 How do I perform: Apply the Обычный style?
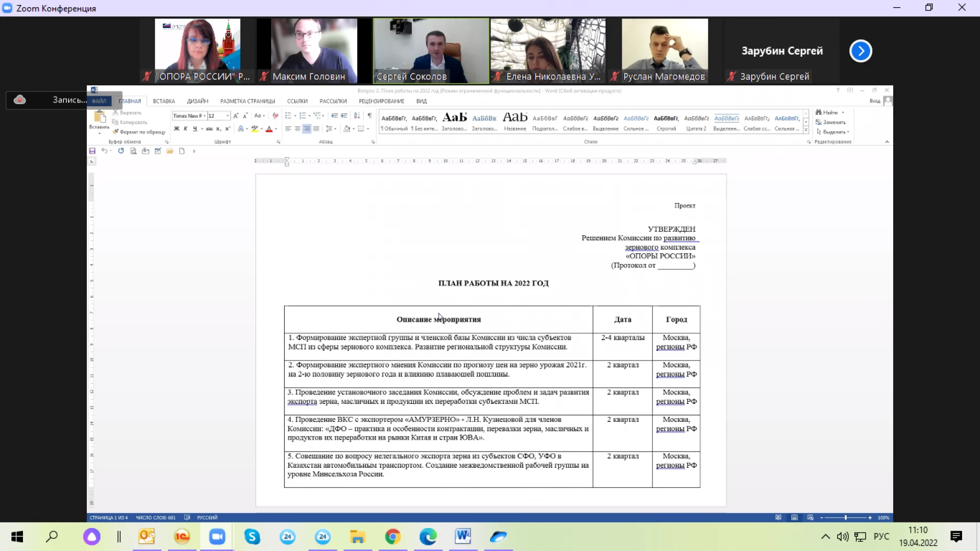[x=394, y=123]
